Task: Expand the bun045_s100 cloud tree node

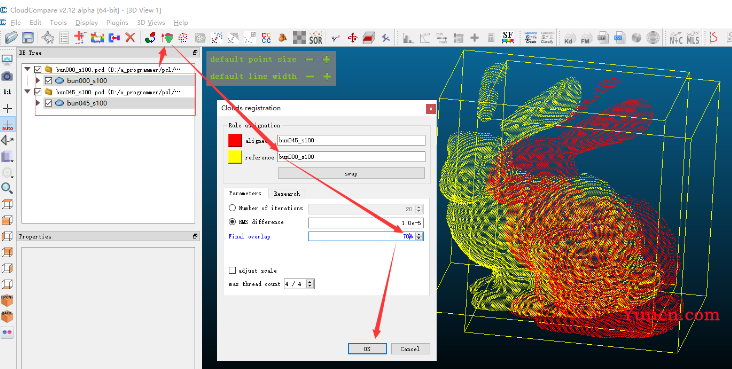Action: pyautogui.click(x=38, y=103)
